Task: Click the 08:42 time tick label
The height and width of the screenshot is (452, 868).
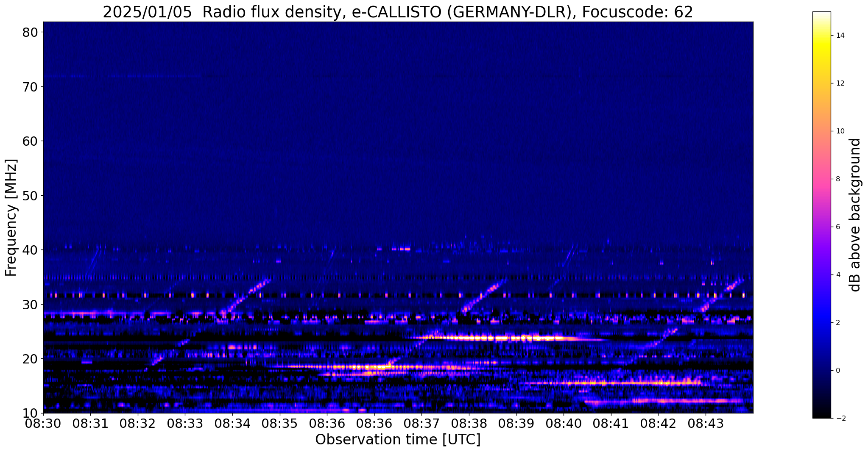Action: pos(658,424)
